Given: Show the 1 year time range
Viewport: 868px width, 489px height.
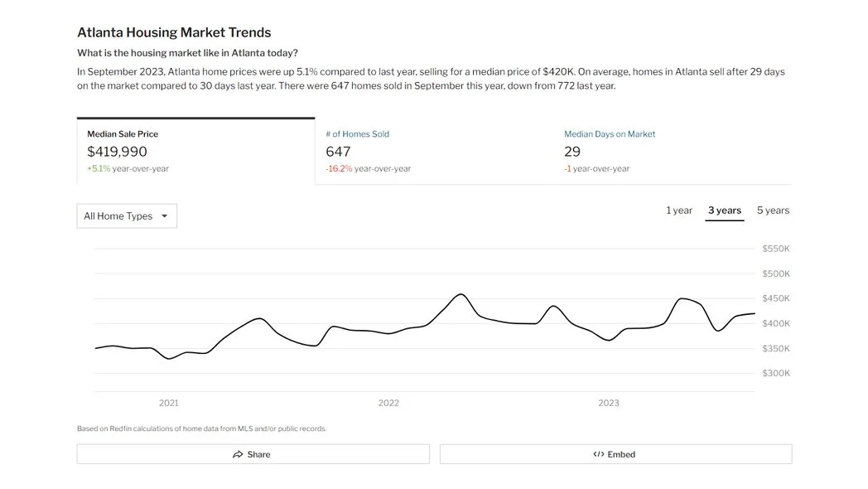Looking at the screenshot, I should coord(679,211).
